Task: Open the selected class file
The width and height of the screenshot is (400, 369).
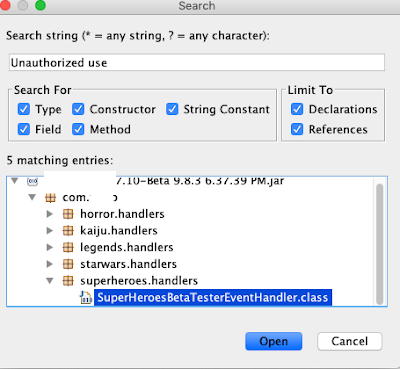Action: coord(274,341)
